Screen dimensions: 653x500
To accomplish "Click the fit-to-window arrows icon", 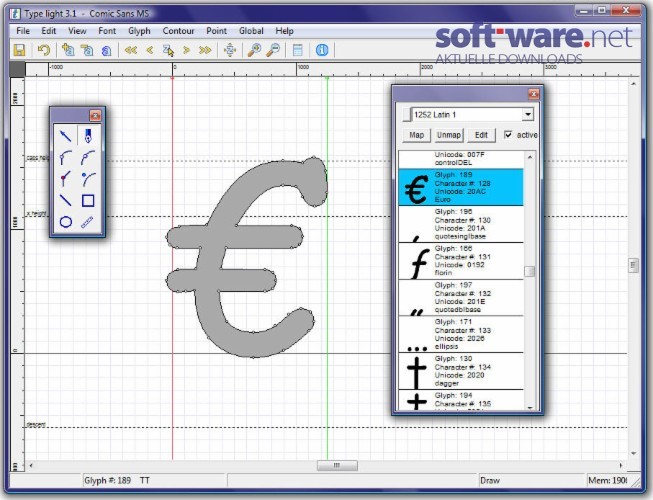I will (230, 50).
